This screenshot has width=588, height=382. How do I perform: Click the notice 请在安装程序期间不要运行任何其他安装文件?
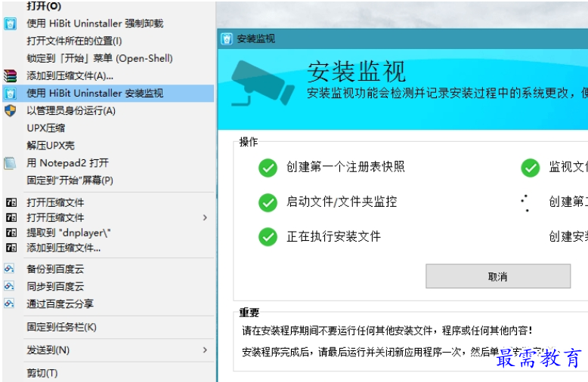[x=387, y=331]
